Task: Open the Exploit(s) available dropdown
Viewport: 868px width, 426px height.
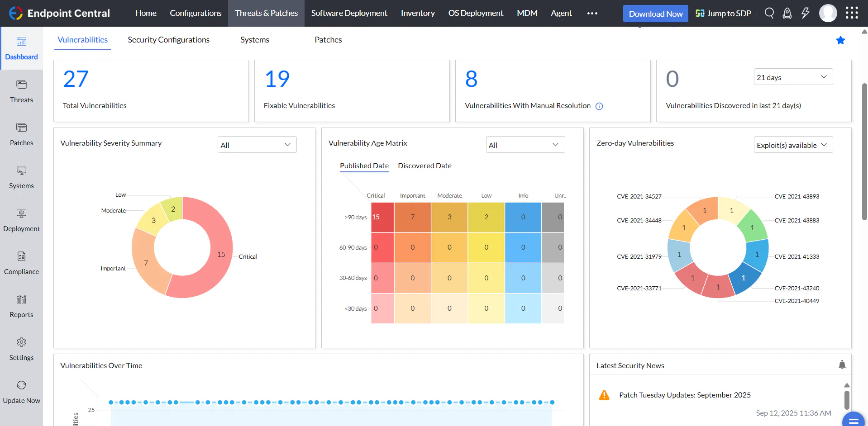Action: (x=793, y=145)
